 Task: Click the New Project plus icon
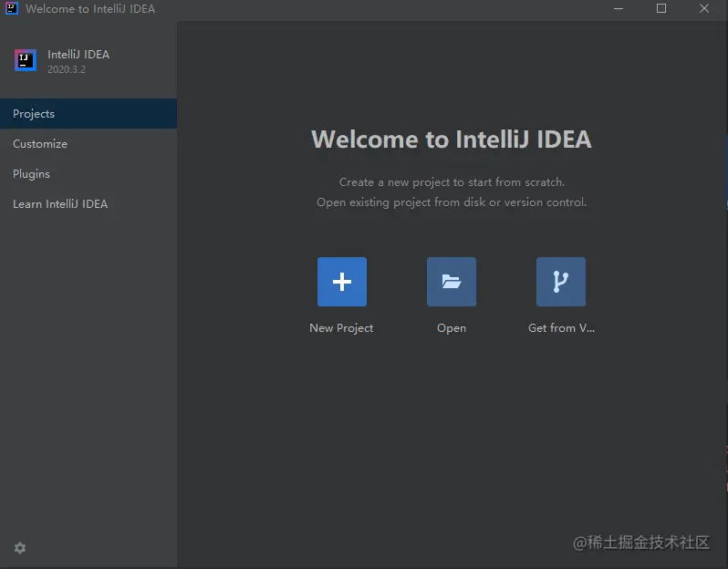tap(342, 282)
